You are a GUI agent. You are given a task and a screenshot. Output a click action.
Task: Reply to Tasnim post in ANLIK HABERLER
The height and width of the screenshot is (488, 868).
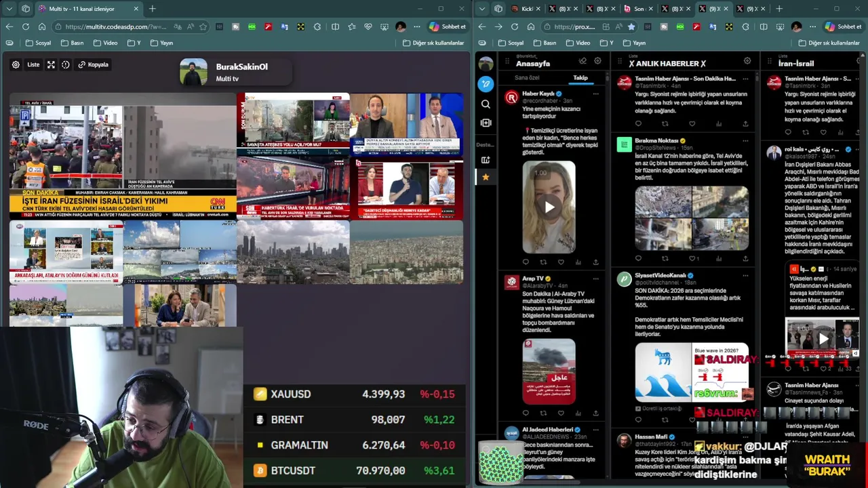[638, 123]
